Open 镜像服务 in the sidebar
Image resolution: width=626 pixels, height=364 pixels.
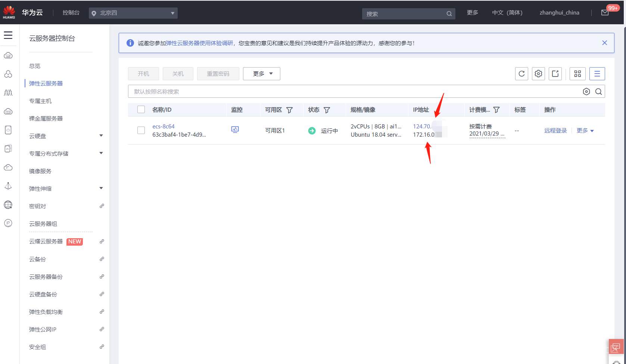[40, 171]
